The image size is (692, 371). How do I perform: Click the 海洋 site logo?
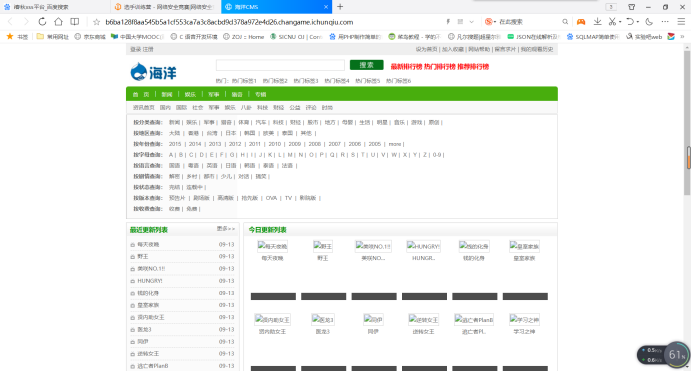(x=154, y=72)
